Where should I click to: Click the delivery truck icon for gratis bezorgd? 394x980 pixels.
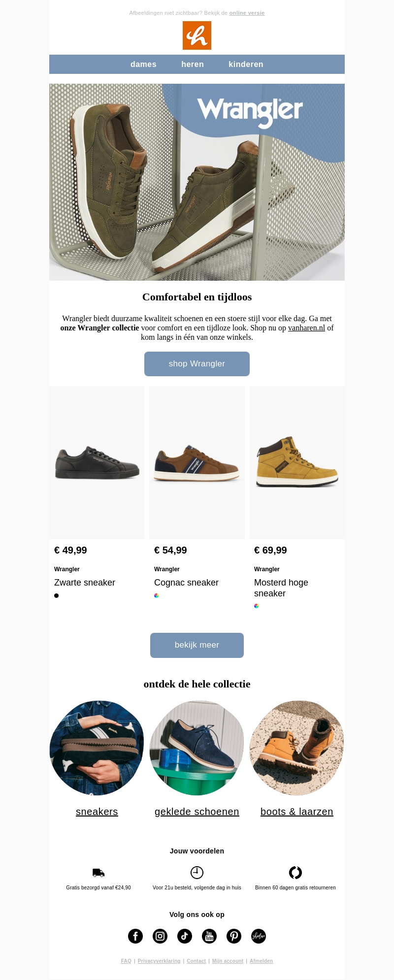[x=98, y=872]
